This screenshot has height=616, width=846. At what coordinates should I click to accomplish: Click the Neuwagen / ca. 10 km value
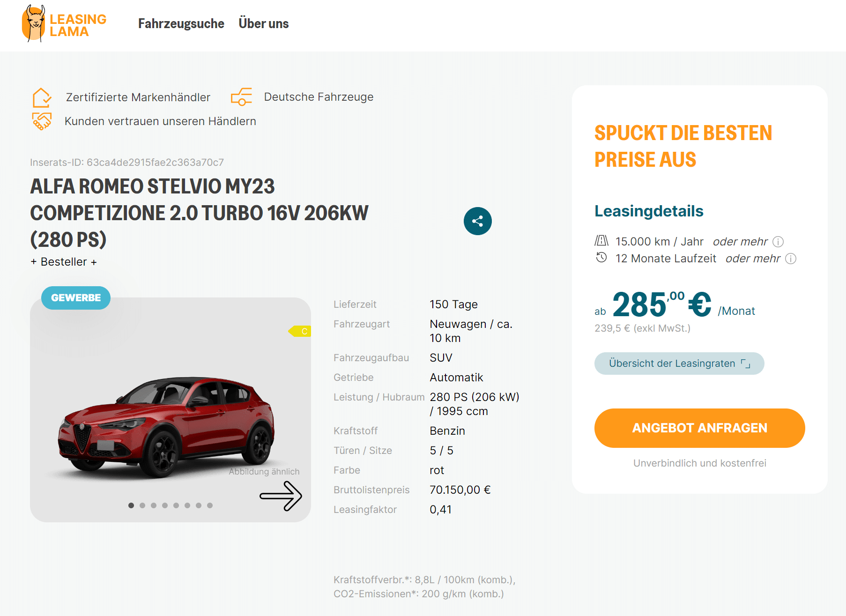471,331
